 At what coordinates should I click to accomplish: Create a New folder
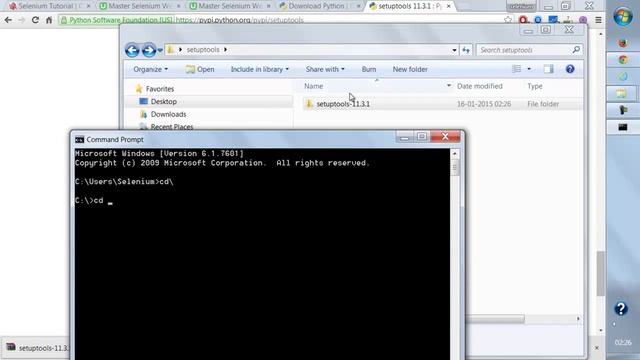click(x=410, y=69)
